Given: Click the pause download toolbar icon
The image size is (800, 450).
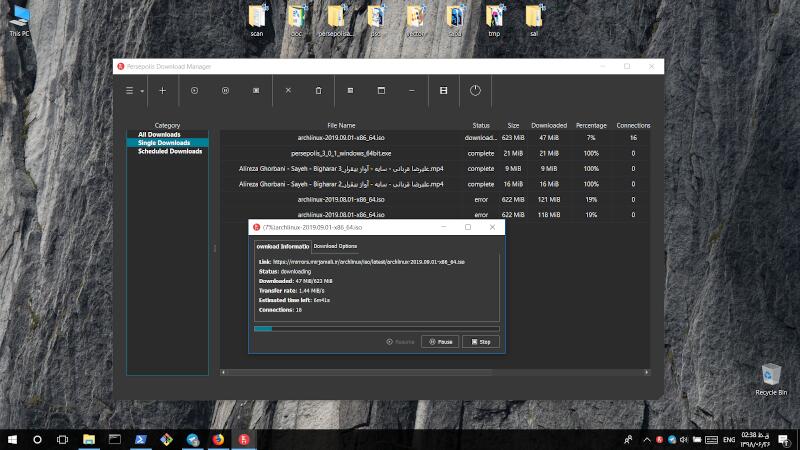Looking at the screenshot, I should click(225, 90).
